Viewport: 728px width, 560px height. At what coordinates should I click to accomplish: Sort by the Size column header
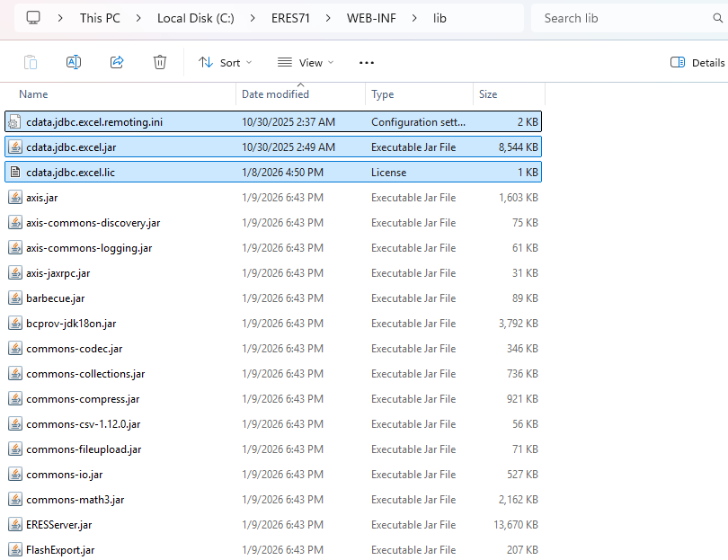point(488,94)
